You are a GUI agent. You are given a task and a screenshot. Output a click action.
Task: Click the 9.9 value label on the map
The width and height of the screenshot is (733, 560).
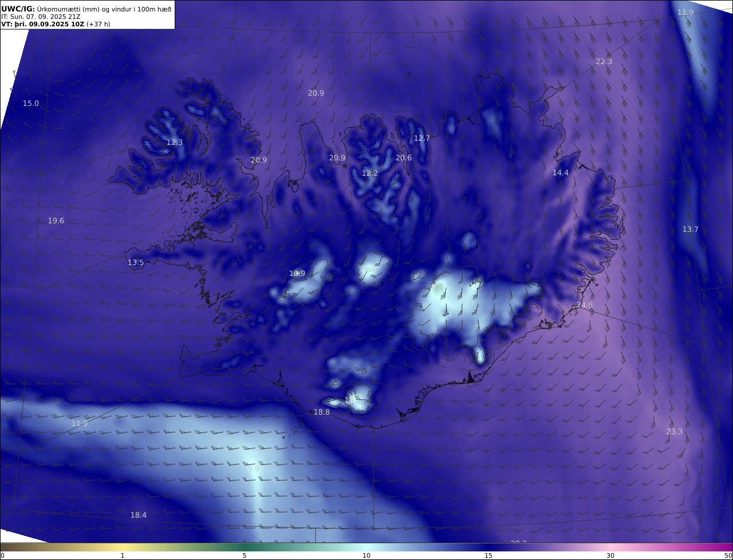pyautogui.click(x=254, y=469)
